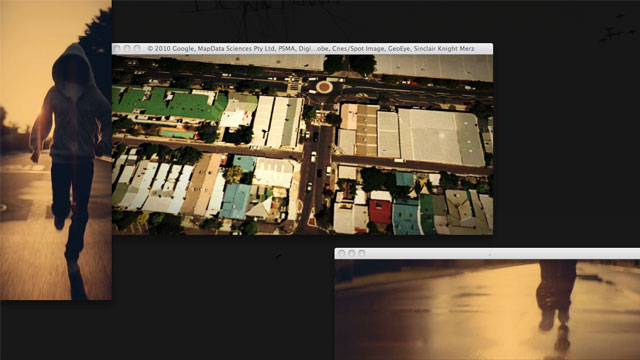Click the roundabout in the aerial view
Screen dimensions: 640x360
pyautogui.click(x=324, y=87)
